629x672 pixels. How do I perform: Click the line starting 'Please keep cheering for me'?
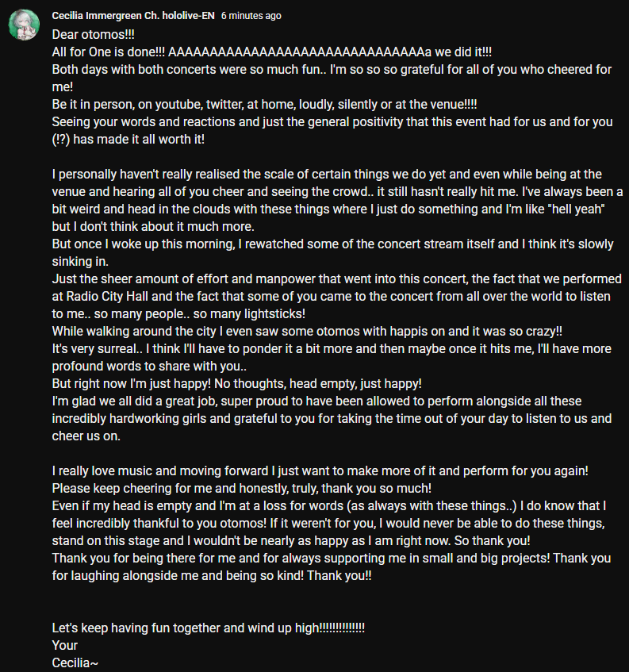(242, 489)
